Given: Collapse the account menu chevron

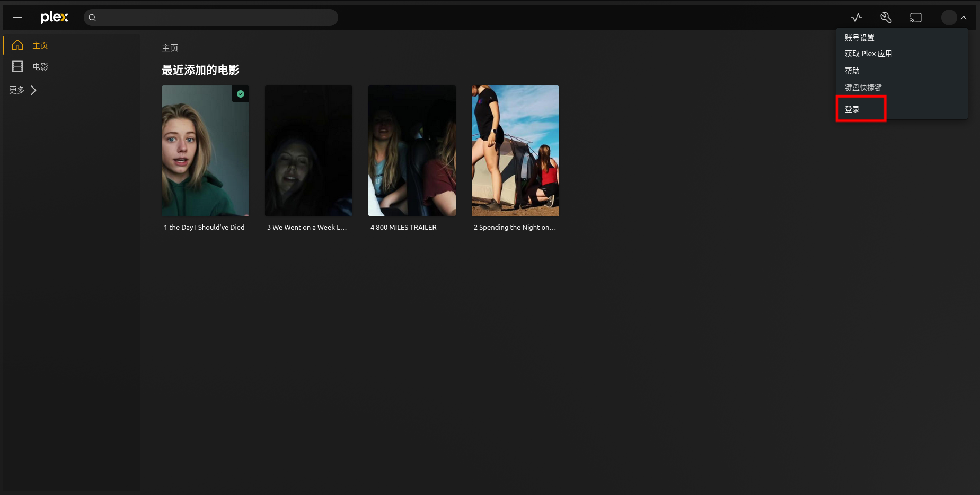Looking at the screenshot, I should click(964, 18).
